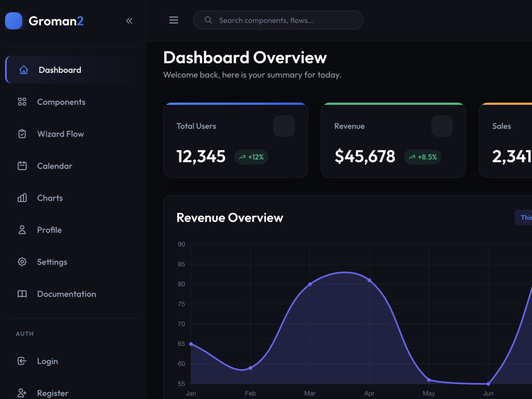The height and width of the screenshot is (399, 532).
Task: Open Documentation label in sidebar
Action: click(x=66, y=294)
